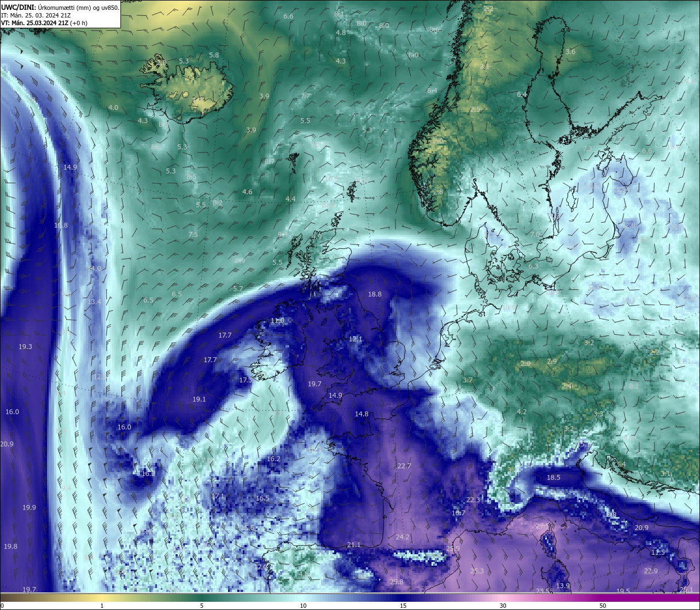Click the title 'UWC/DINI: Úrkomumætti (mm) og uv850.'
700x610 pixels.
pyautogui.click(x=60, y=7)
